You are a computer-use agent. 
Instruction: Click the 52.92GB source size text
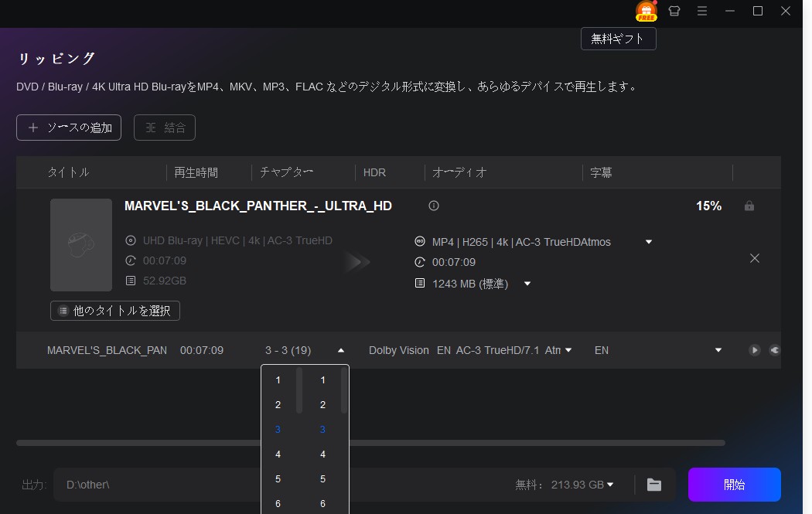point(165,281)
